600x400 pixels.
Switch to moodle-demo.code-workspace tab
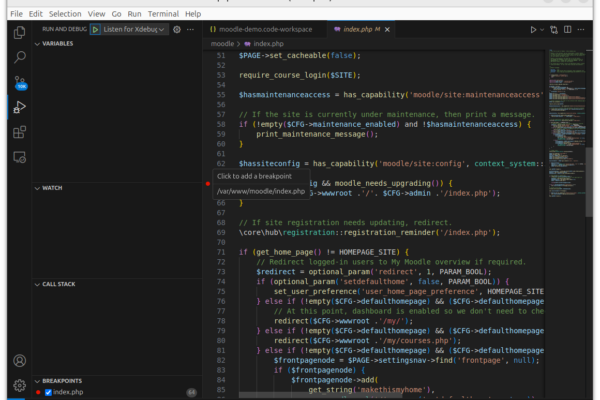[x=265, y=29]
